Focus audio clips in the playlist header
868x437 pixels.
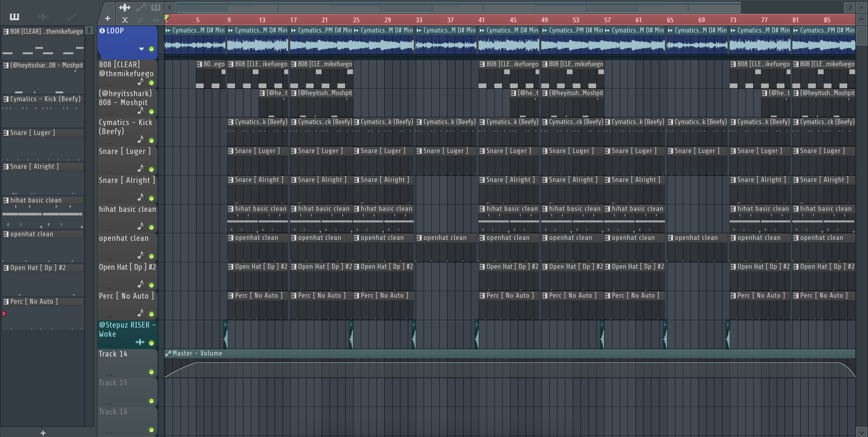125,7
